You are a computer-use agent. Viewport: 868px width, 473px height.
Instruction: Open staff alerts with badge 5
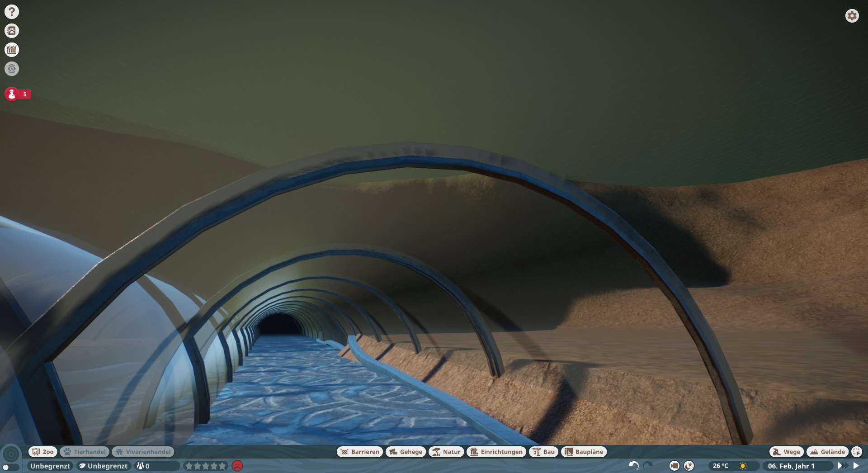coord(18,94)
